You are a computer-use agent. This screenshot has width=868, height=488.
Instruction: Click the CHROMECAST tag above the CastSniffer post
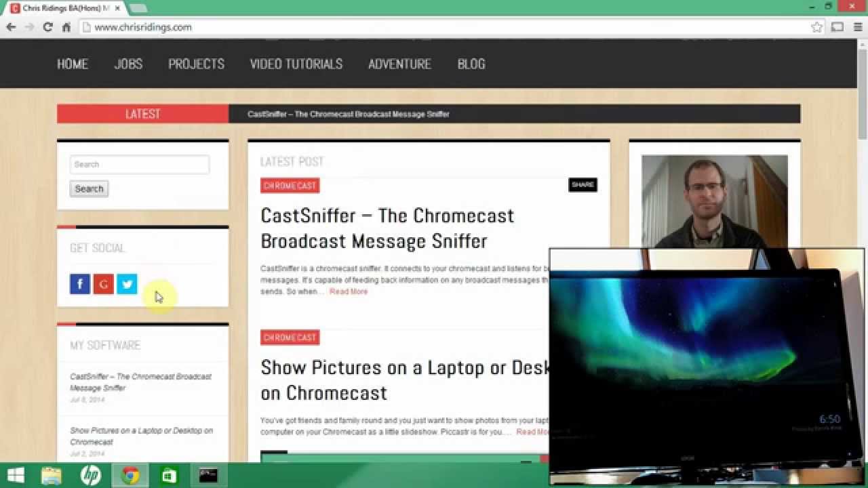coord(290,186)
